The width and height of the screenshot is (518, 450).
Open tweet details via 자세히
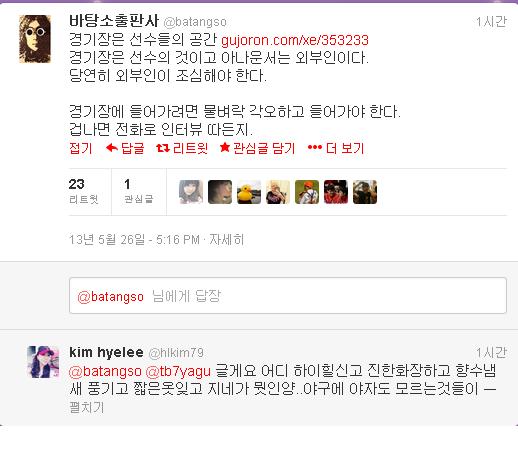(227, 239)
